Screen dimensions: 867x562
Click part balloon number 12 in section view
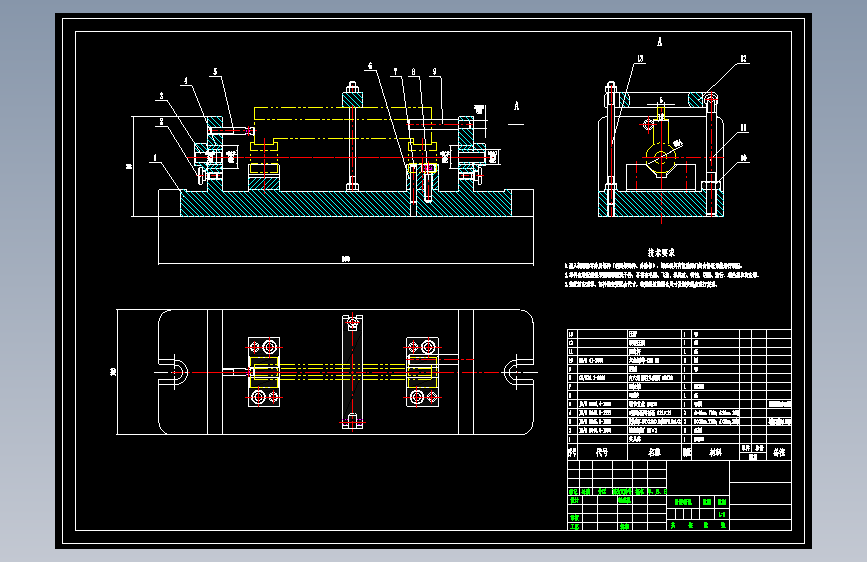pos(744,59)
